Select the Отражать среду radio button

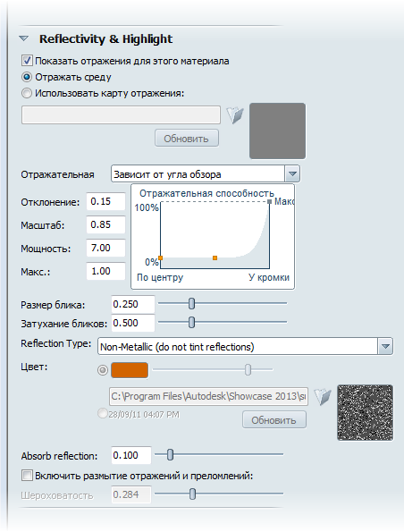click(x=27, y=77)
